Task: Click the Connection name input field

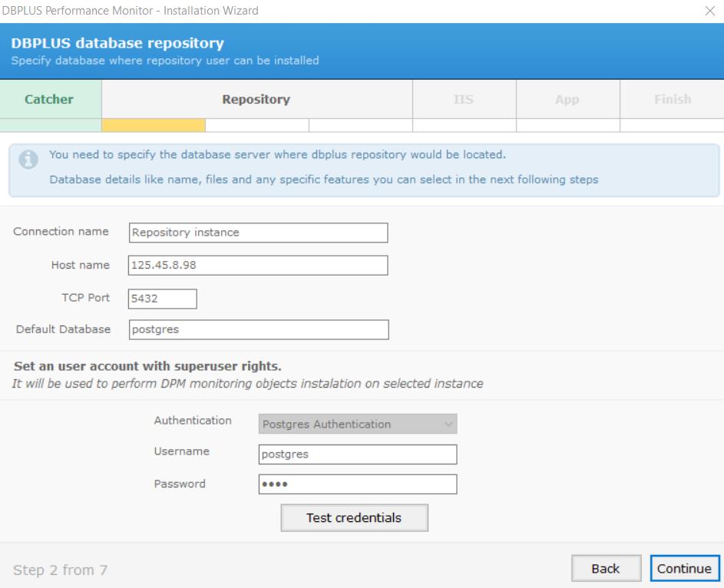Action: pos(258,233)
